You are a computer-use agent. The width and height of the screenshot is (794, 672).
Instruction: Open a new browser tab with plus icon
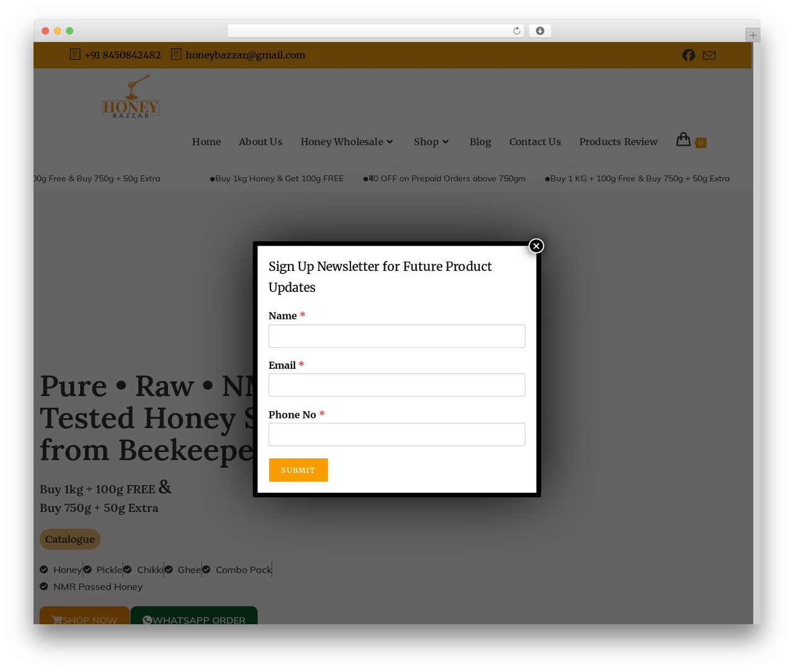(x=752, y=35)
